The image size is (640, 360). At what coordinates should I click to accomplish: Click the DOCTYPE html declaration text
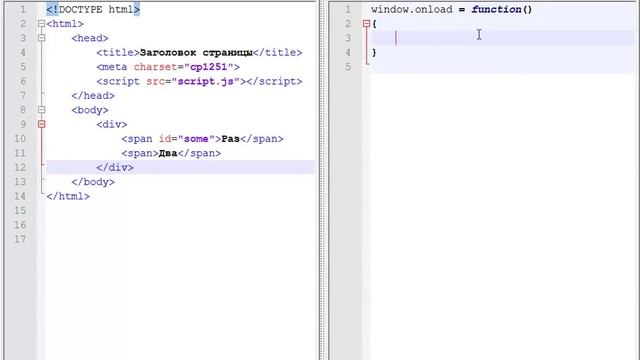tap(93, 9)
